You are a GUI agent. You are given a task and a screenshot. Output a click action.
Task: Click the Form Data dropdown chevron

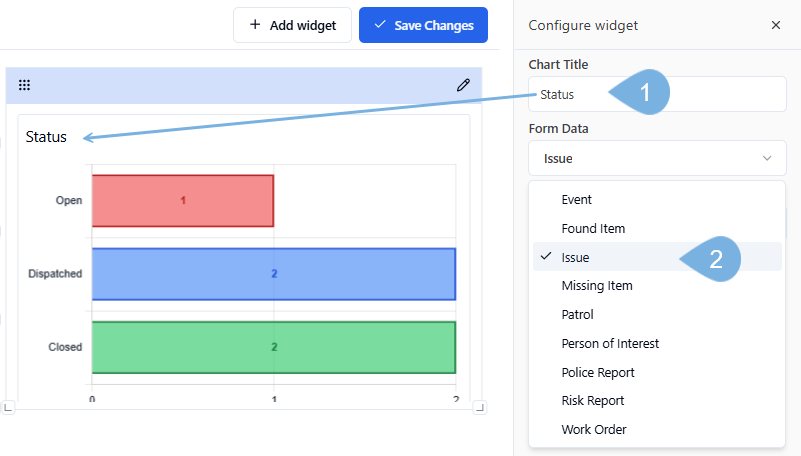point(767,158)
